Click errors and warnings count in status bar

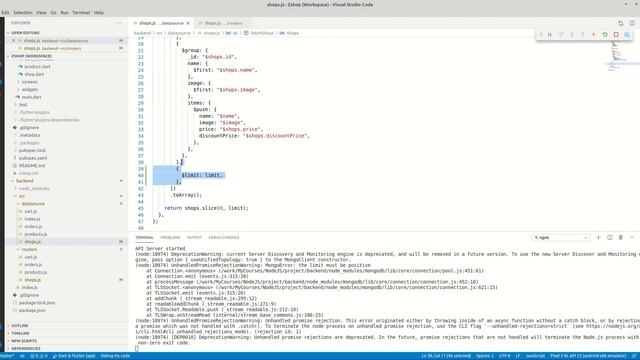click(39, 356)
